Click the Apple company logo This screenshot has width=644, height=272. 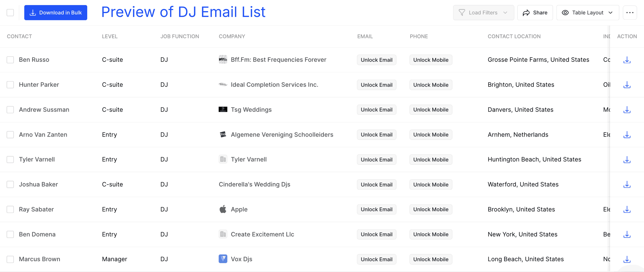coord(223,209)
